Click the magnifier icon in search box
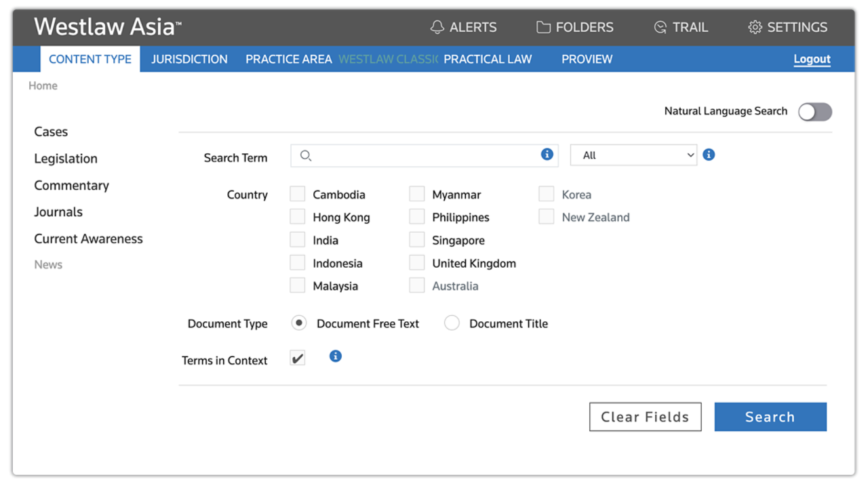The width and height of the screenshot is (868, 488). [x=306, y=156]
